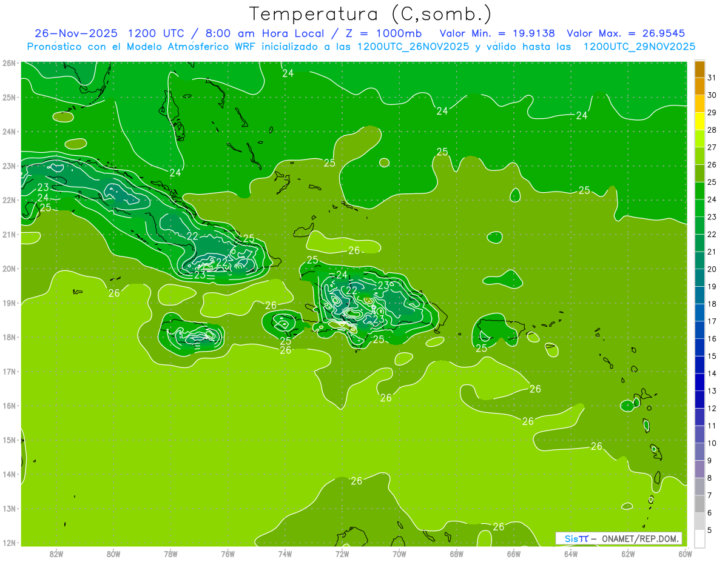Click 'Valor Max. = 26.9545'
This screenshot has height=562, width=728.
[x=626, y=33]
